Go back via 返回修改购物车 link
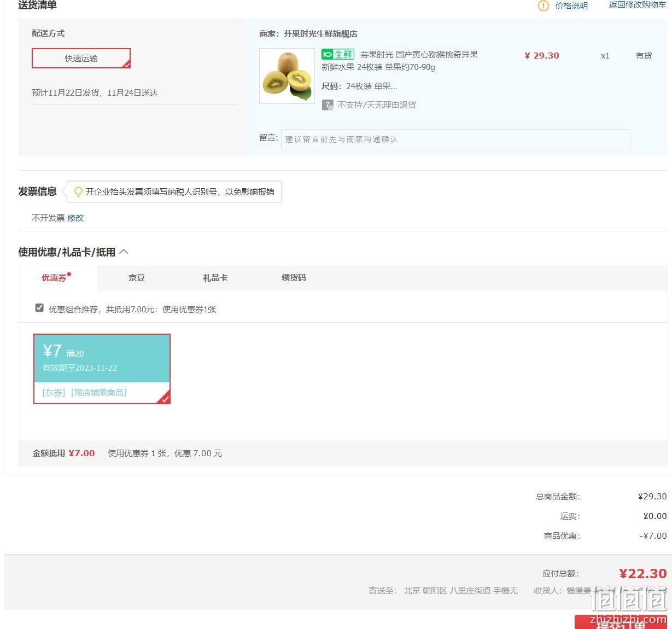Screen dimensions: 672x629 [x=638, y=5]
